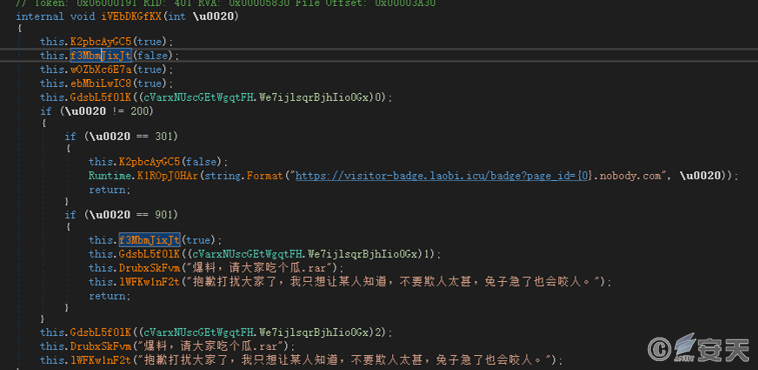
Task: Select highlighted f3MbmJixJt call passing false
Action: click(101, 56)
